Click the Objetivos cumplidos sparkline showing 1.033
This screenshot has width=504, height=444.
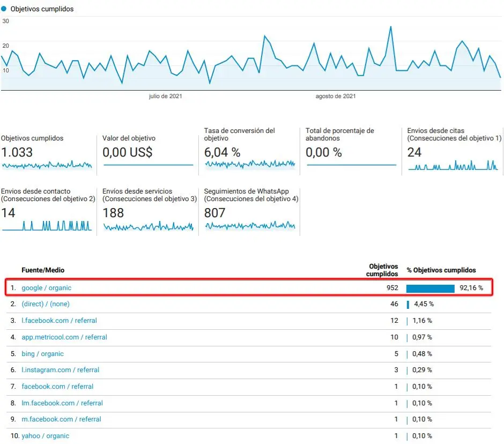47,166
